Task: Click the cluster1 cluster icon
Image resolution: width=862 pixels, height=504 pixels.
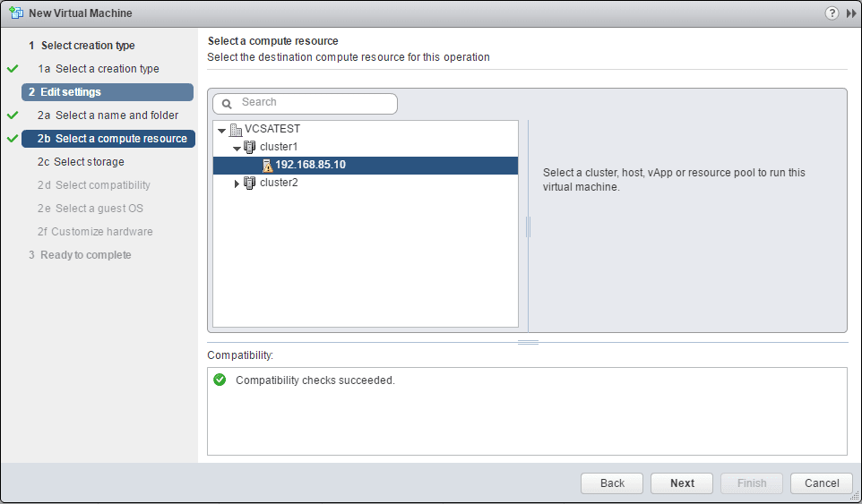Action: (250, 147)
